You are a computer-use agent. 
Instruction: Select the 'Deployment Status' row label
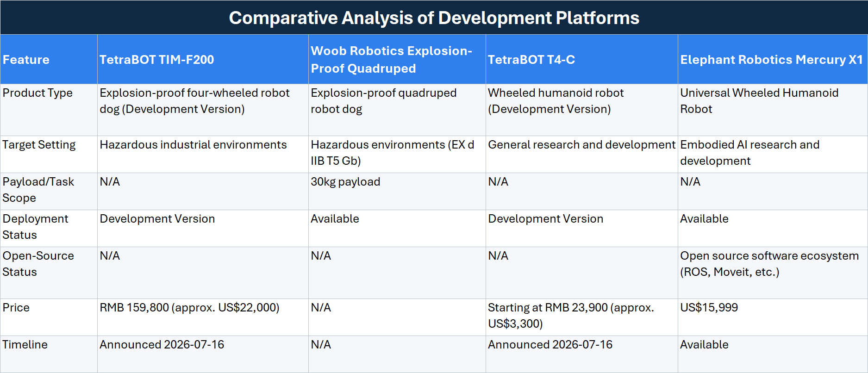pos(49,228)
